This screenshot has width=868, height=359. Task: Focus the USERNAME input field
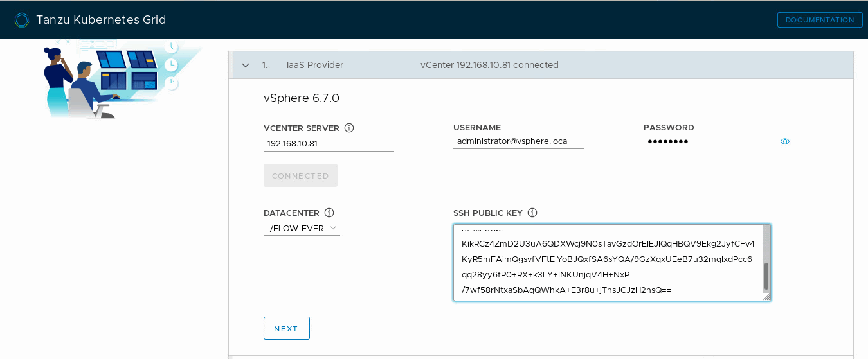pyautogui.click(x=518, y=141)
